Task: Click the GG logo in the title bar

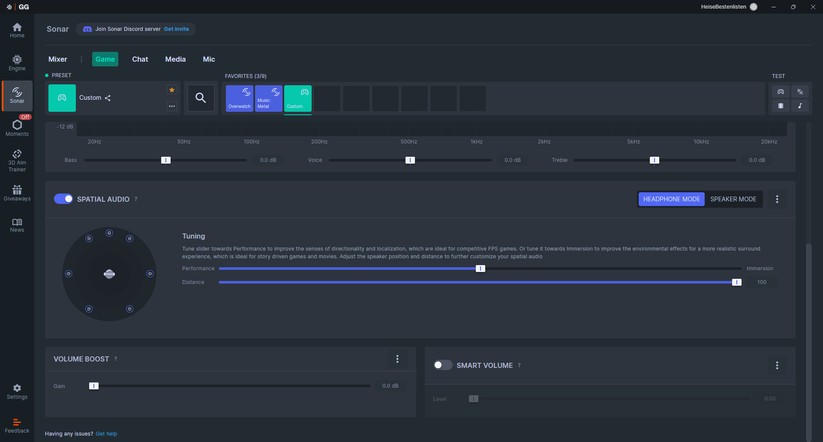Action: [x=24, y=7]
